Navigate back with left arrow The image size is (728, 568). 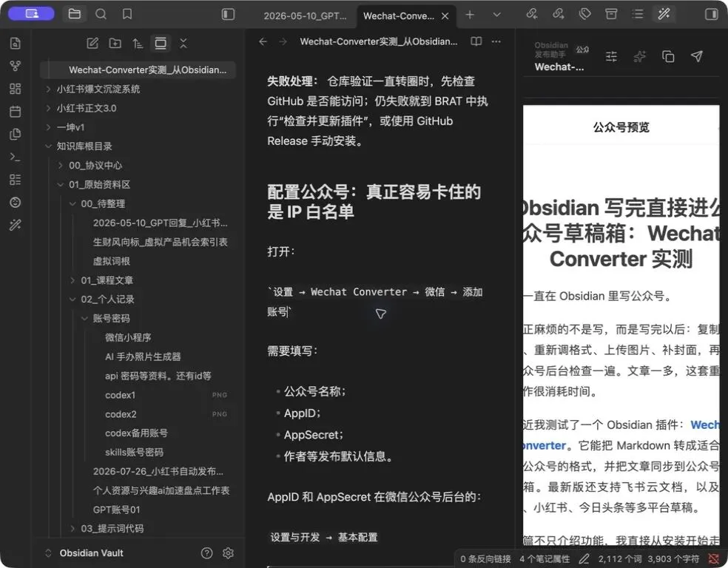coord(263,41)
